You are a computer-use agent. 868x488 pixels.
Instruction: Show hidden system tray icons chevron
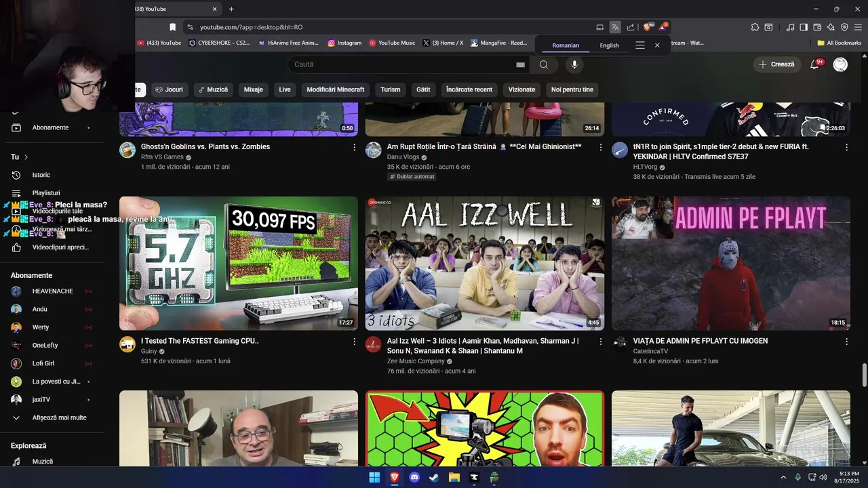pyautogui.click(x=783, y=478)
